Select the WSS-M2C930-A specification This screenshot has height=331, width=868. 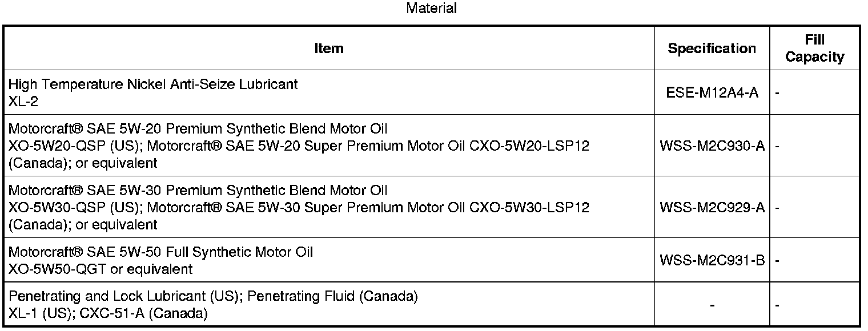click(712, 146)
